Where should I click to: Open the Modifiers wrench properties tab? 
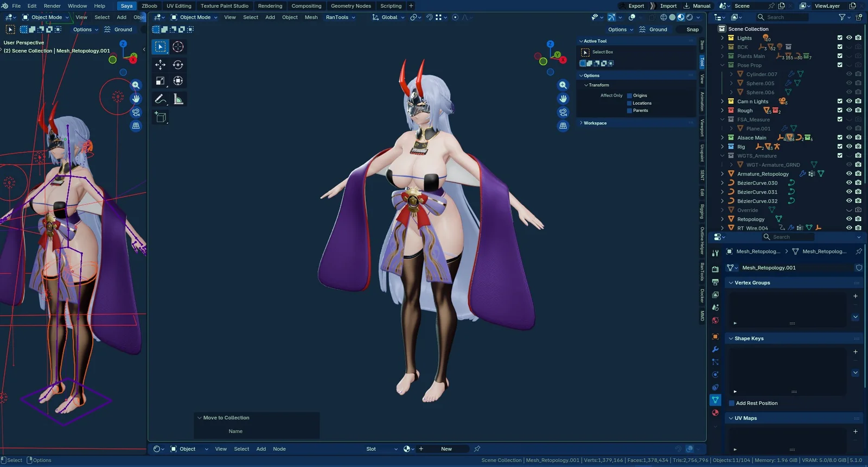point(715,349)
